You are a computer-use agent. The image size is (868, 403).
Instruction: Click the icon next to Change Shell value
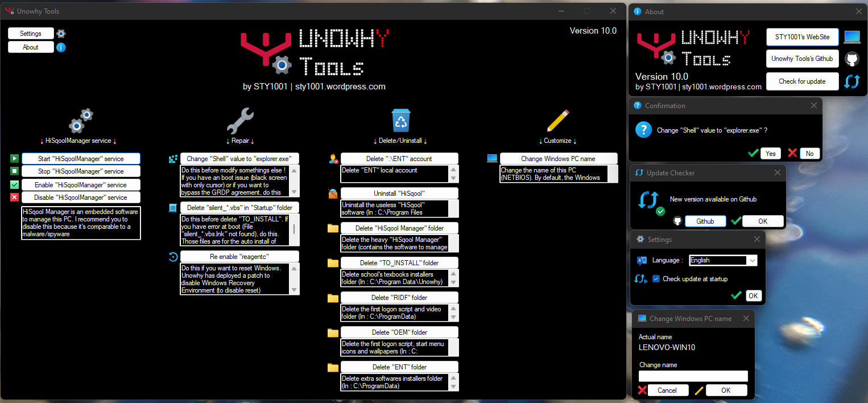173,159
